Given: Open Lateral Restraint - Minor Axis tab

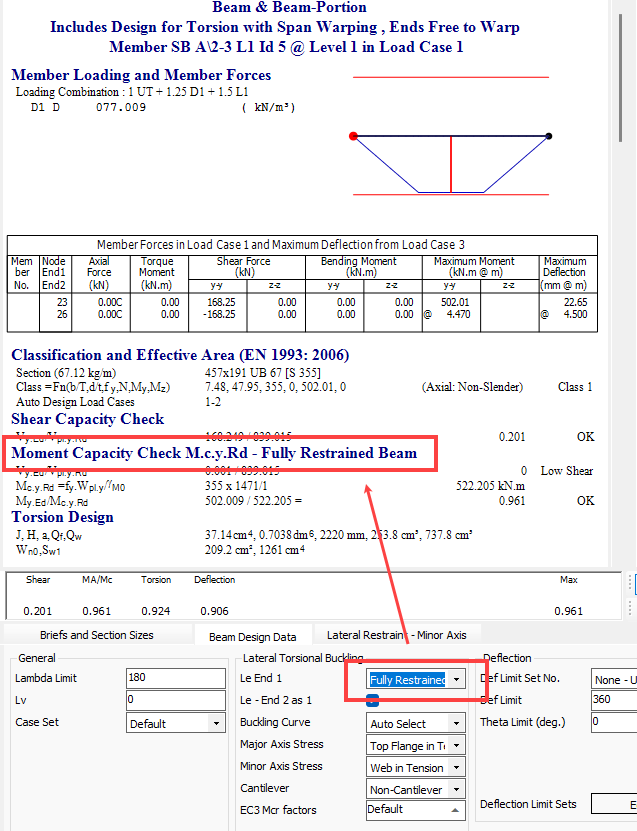Looking at the screenshot, I should 398,633.
